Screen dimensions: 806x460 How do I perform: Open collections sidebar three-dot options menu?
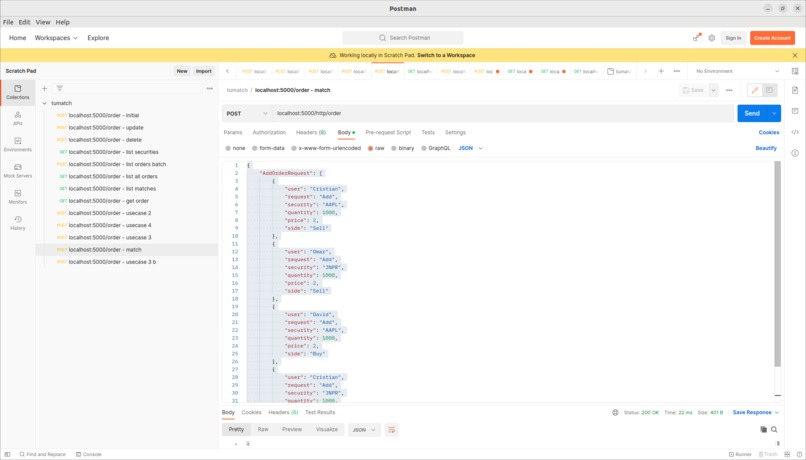coord(210,88)
